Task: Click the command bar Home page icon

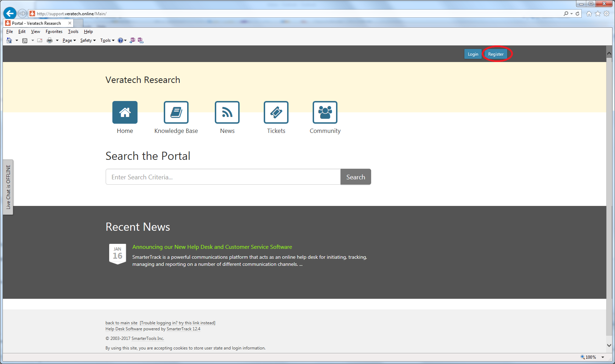Action: [9, 40]
